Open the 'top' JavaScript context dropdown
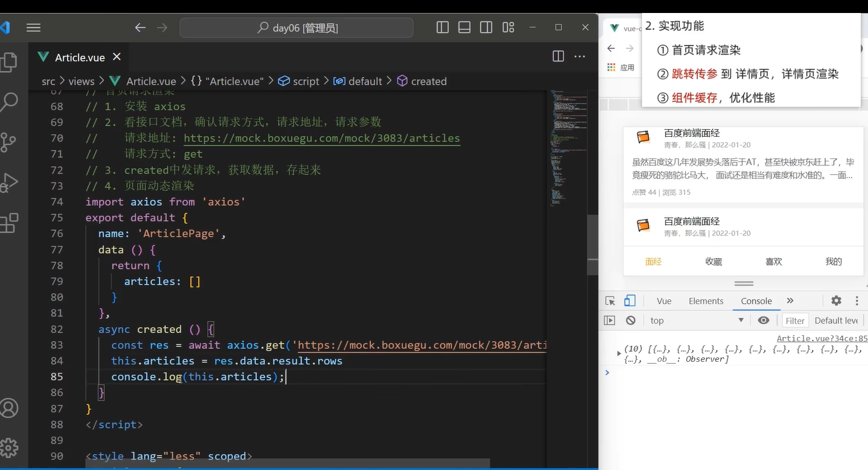This screenshot has height=470, width=868. point(697,320)
